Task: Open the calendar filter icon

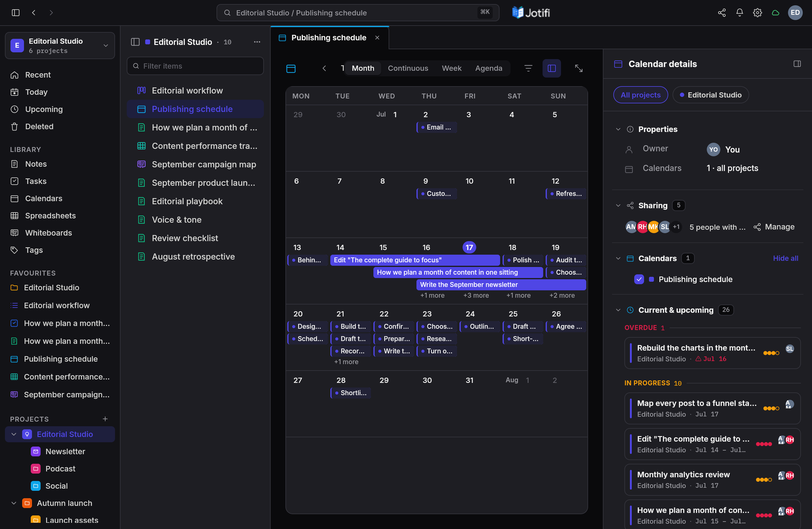Action: click(x=528, y=68)
